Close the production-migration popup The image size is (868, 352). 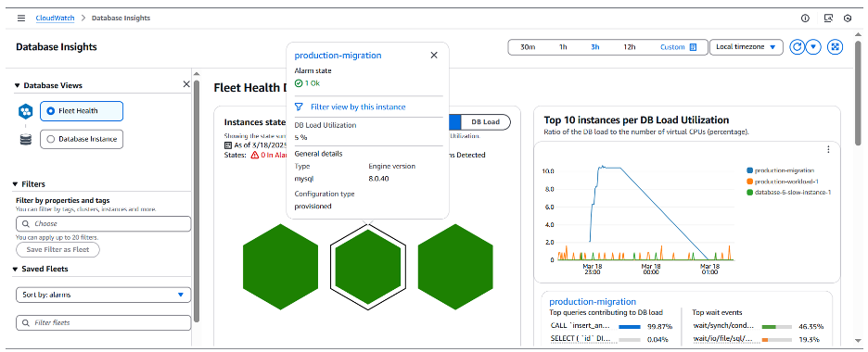click(434, 55)
